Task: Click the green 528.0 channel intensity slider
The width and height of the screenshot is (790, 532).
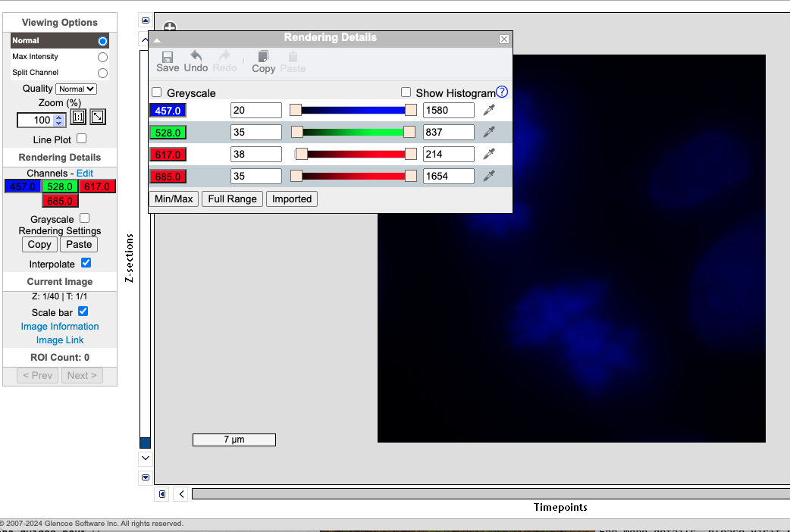Action: coord(353,132)
